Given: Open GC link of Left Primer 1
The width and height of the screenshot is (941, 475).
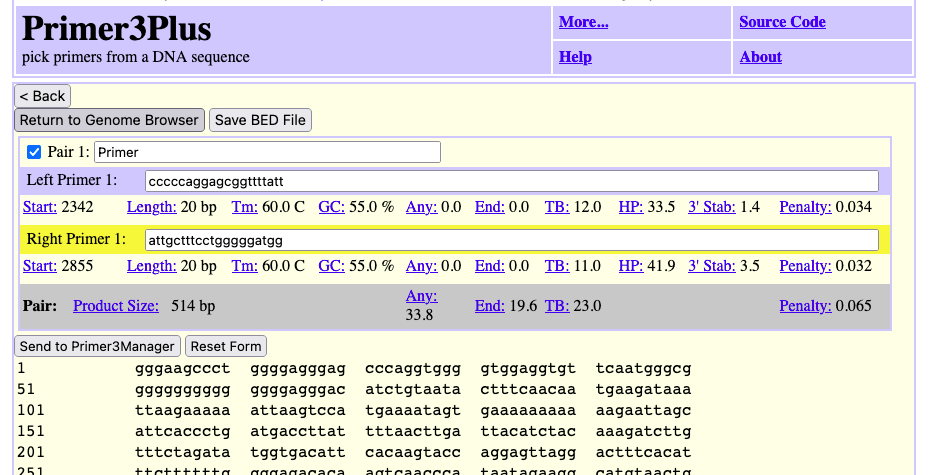Looking at the screenshot, I should (331, 207).
